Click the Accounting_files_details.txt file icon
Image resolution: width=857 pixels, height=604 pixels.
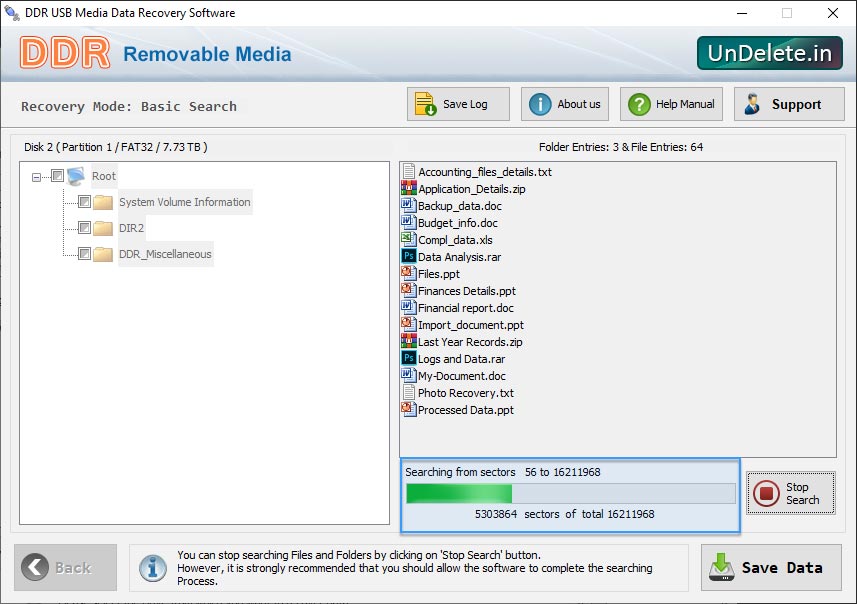[409, 172]
